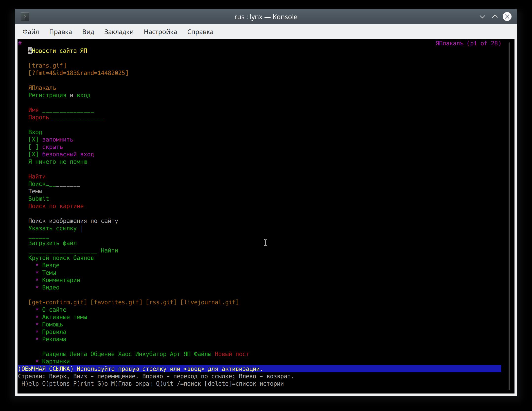532x411 pixels.
Task: Follow the Файлы link
Action: pyautogui.click(x=203, y=354)
